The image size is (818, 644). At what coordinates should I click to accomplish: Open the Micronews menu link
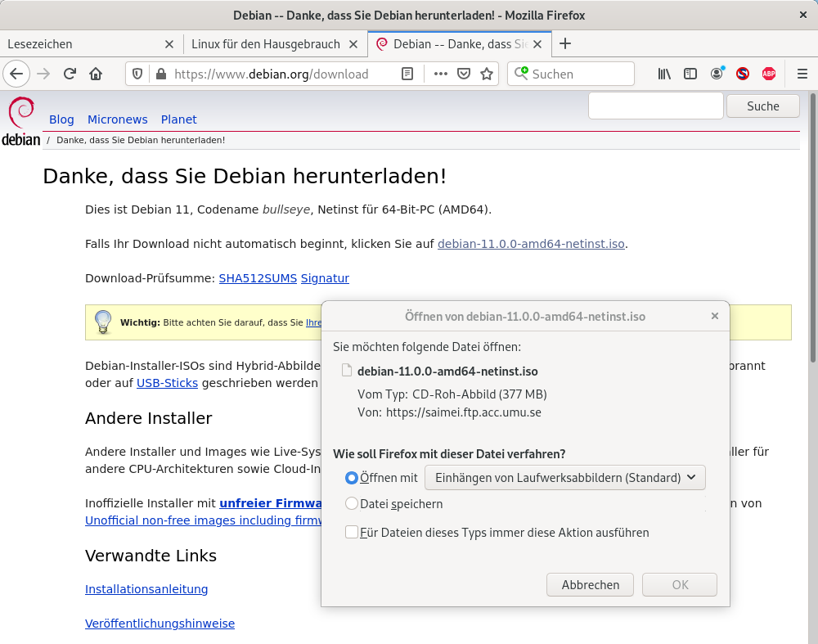point(117,119)
